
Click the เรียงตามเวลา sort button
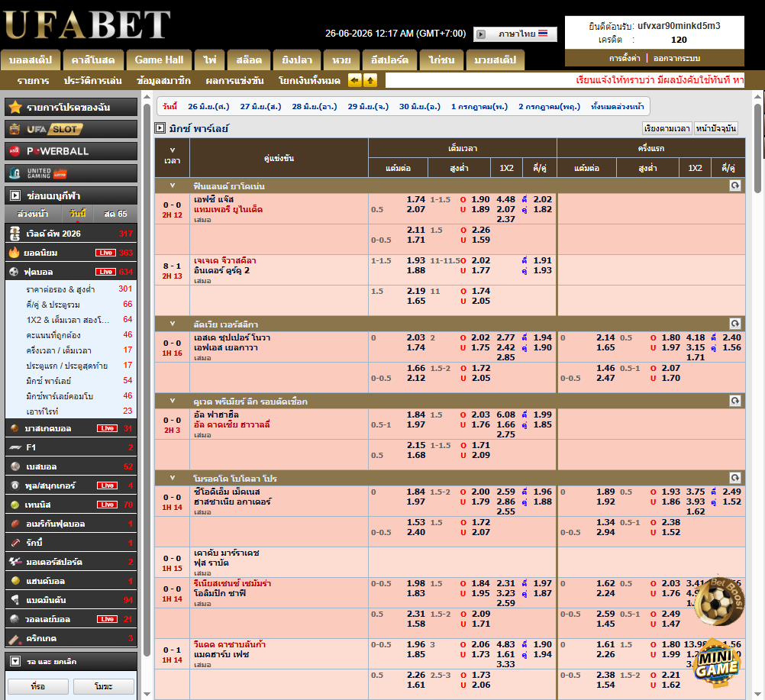pos(667,128)
